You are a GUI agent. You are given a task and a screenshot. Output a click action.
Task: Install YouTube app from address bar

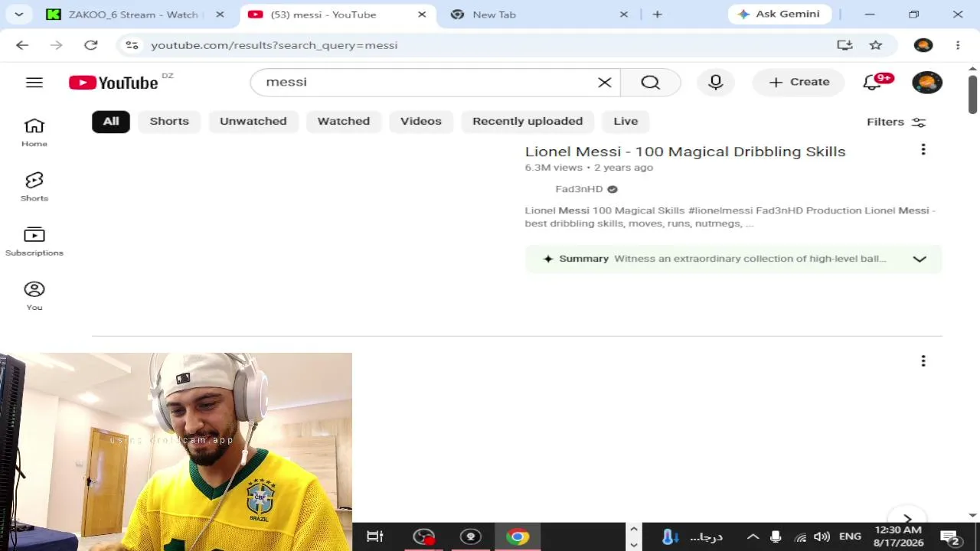tap(845, 45)
